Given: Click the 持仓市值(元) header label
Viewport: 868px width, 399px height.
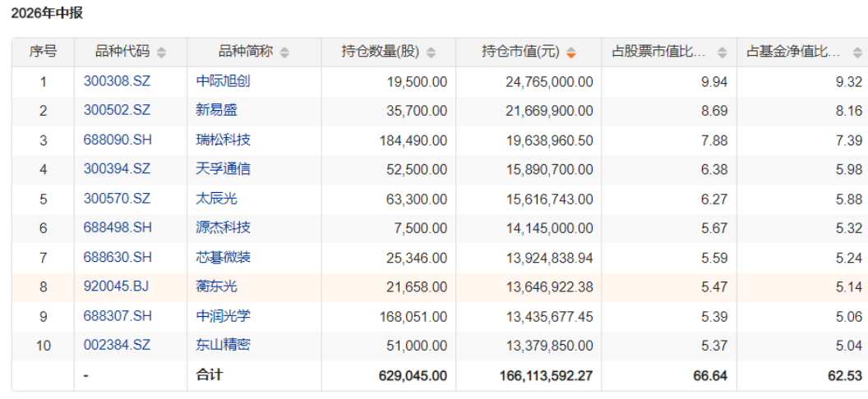Looking at the screenshot, I should coord(521,52).
